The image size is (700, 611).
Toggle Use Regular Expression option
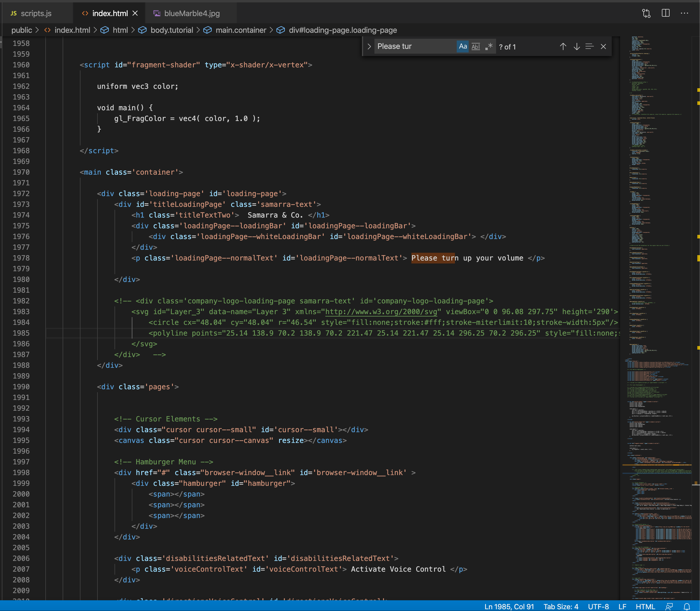[x=489, y=46]
